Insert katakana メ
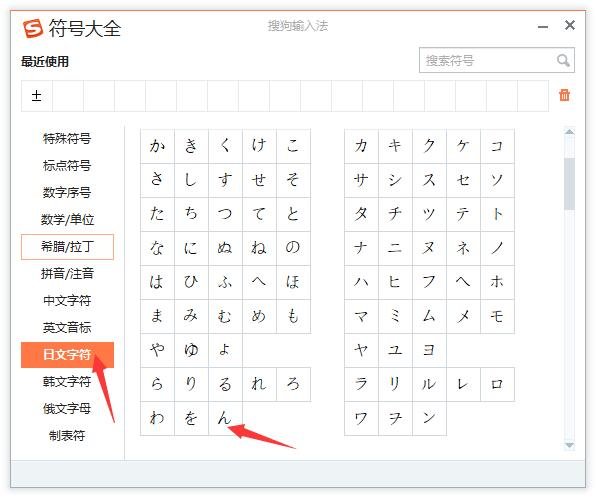Viewport: 596px width, 498px height. [463, 316]
